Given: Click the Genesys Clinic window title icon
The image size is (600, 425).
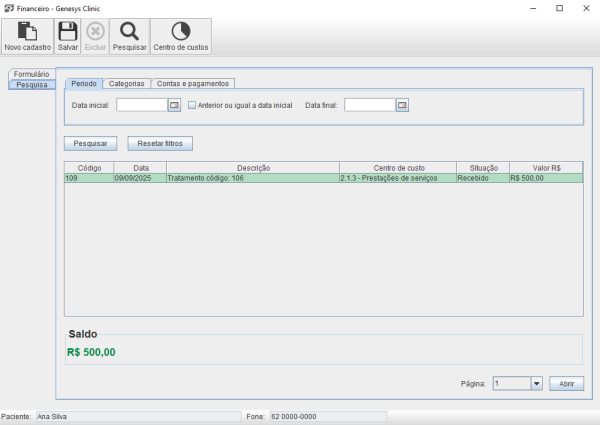Looking at the screenshot, I should point(9,7).
